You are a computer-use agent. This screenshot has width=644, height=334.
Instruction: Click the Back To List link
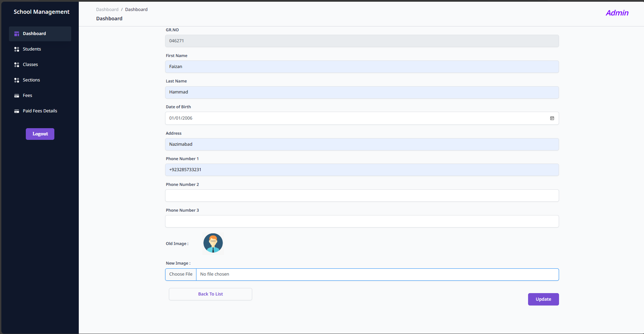(x=210, y=294)
